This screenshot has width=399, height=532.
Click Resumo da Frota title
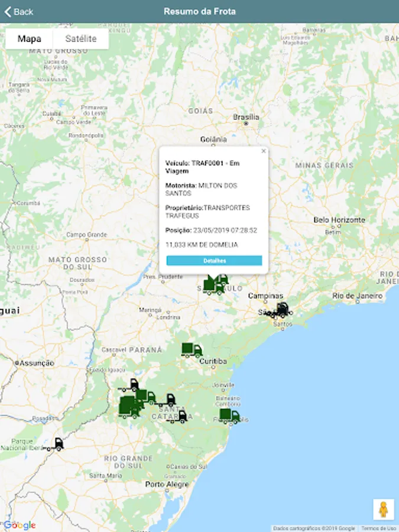pyautogui.click(x=200, y=12)
